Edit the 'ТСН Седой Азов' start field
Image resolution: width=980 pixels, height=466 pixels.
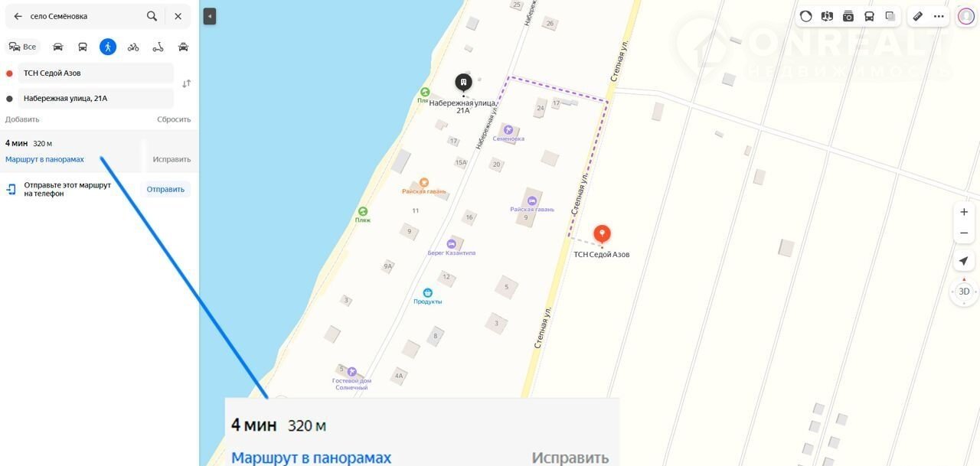click(96, 73)
